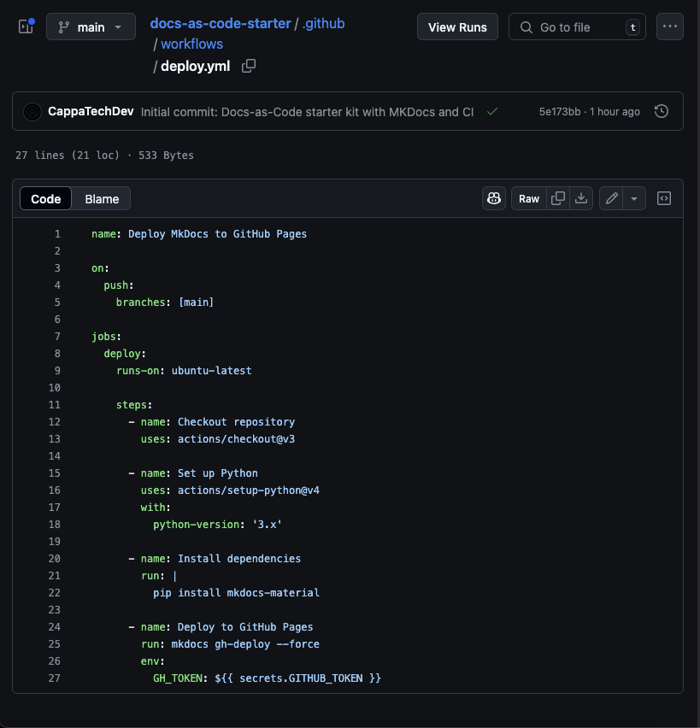Switch to the Blame tab

click(102, 199)
